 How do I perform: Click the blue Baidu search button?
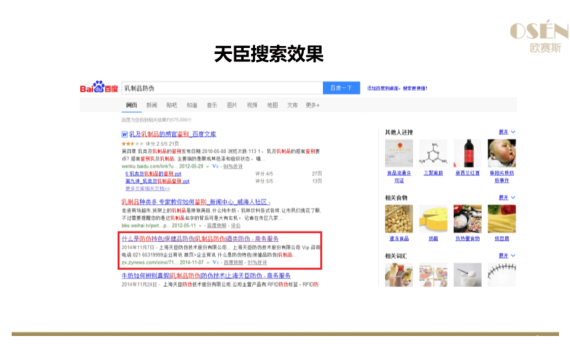point(341,88)
